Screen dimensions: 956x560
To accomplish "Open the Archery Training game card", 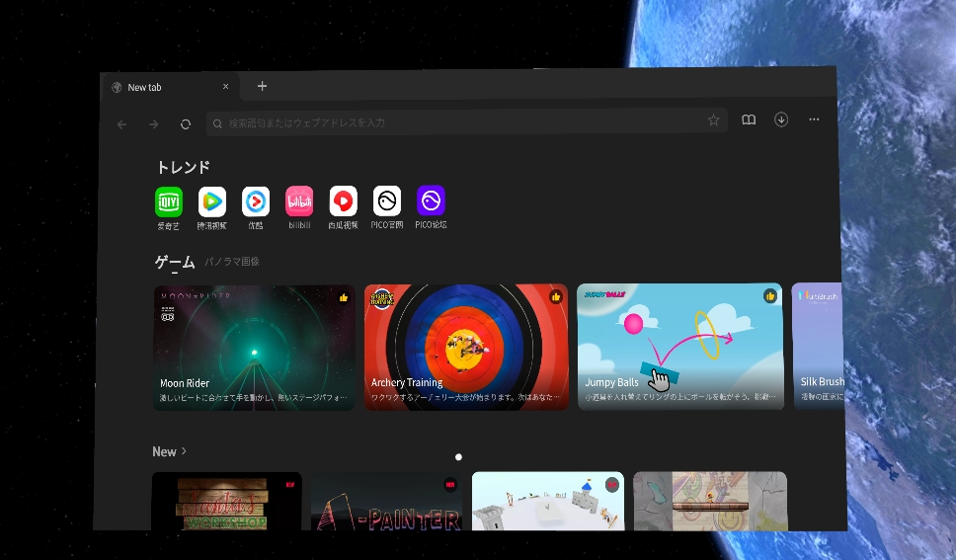I will coord(466,347).
